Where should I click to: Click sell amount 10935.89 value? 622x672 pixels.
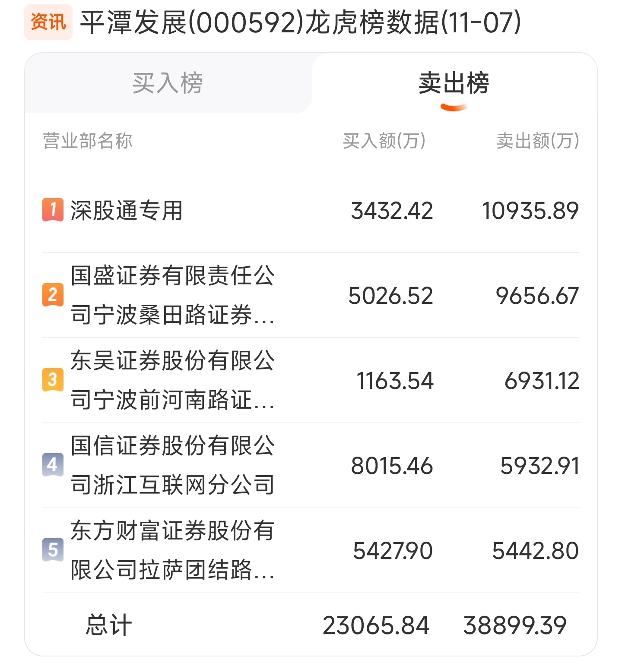coord(530,211)
